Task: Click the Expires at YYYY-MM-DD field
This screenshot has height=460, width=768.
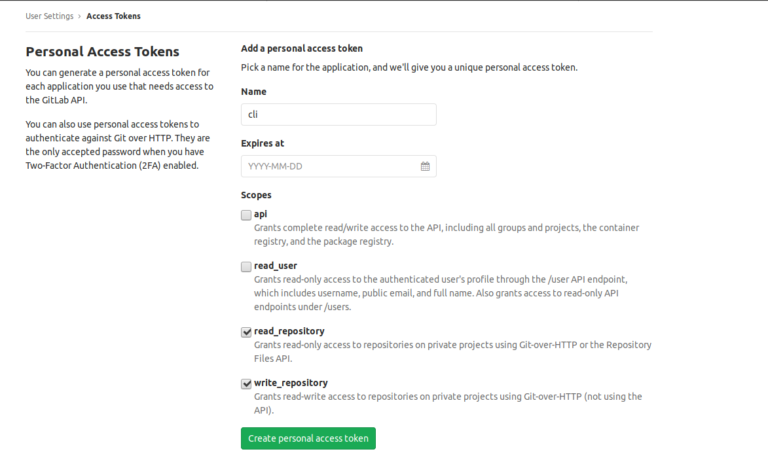Action: coord(328,166)
